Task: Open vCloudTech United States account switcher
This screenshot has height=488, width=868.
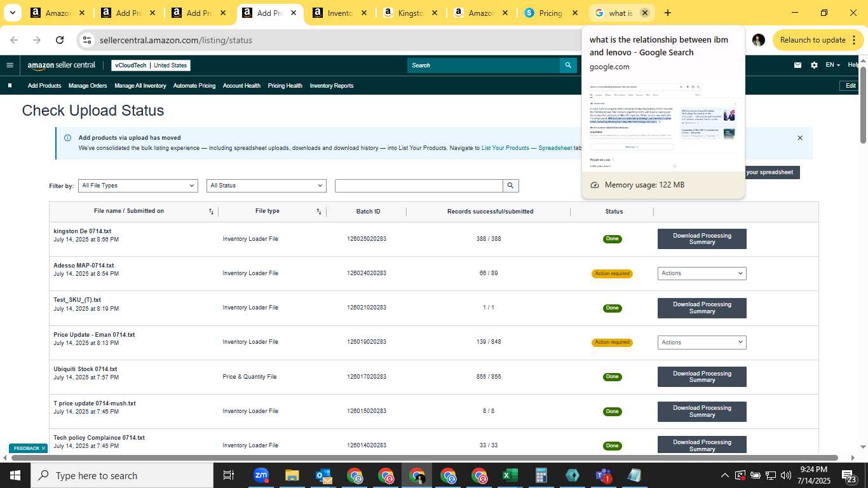Action: [151, 65]
